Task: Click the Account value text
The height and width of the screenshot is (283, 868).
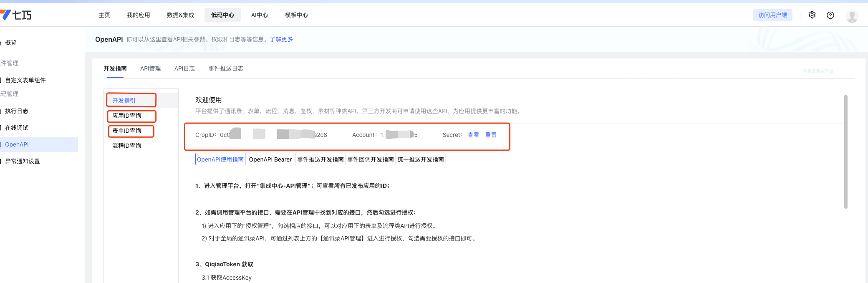Action: tap(399, 135)
